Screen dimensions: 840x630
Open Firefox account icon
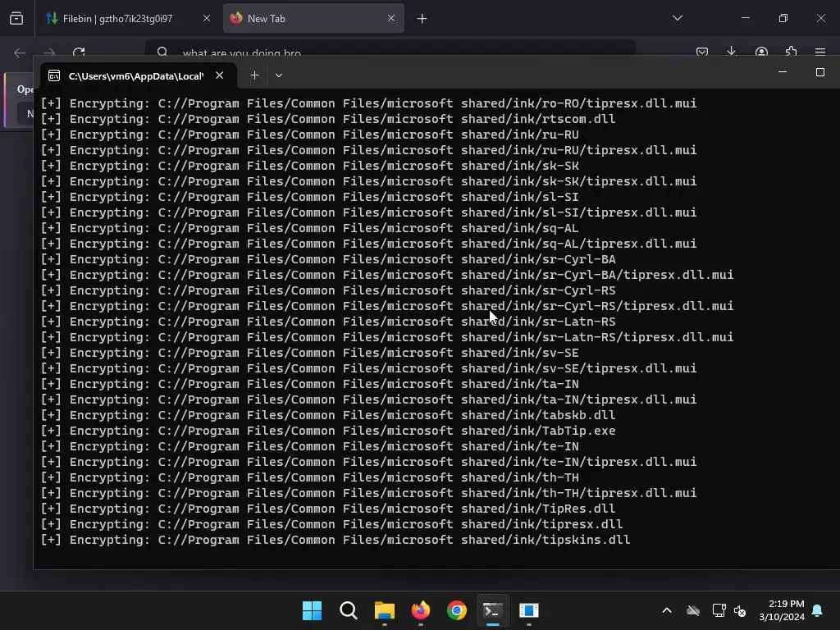pyautogui.click(x=761, y=52)
